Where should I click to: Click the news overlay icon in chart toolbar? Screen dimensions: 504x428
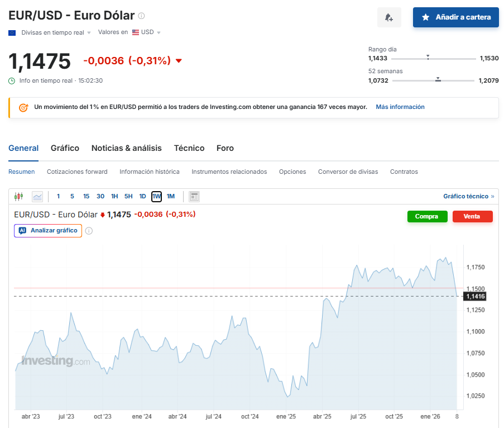194,196
